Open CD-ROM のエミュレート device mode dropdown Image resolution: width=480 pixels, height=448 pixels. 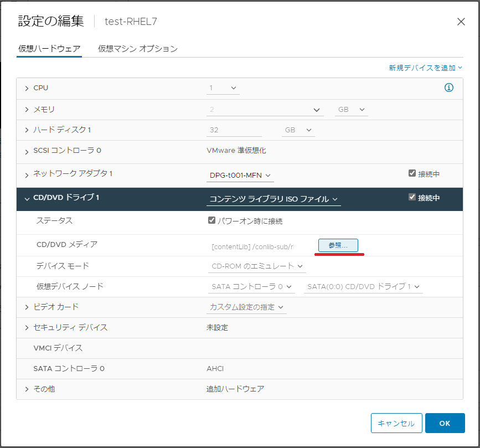click(x=257, y=266)
